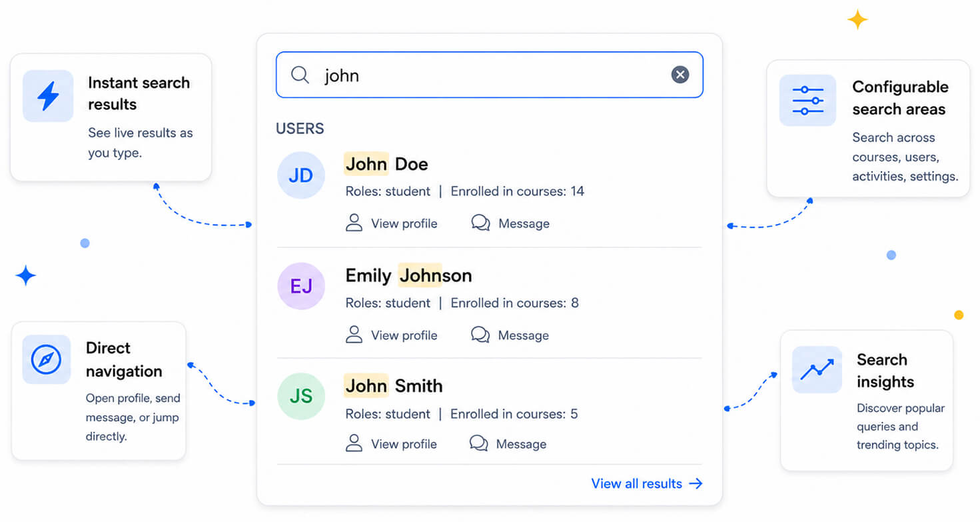Click the lightning bolt Instant search icon
980x522 pixels.
[48, 96]
